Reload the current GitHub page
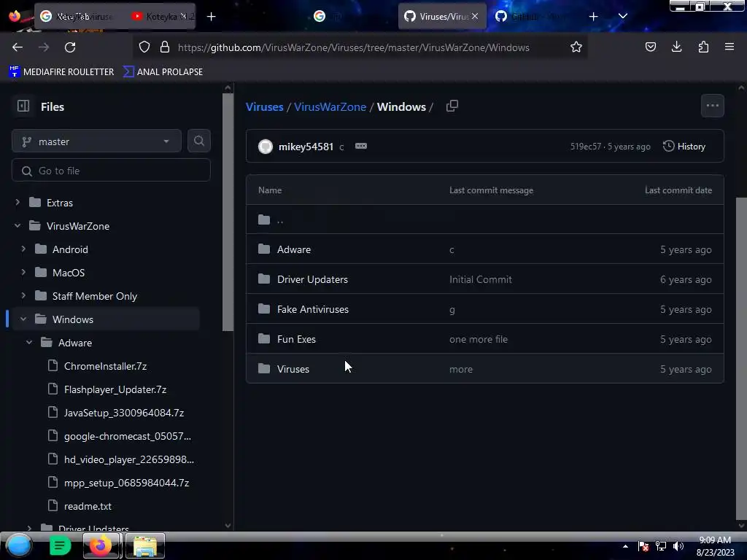 (70, 47)
